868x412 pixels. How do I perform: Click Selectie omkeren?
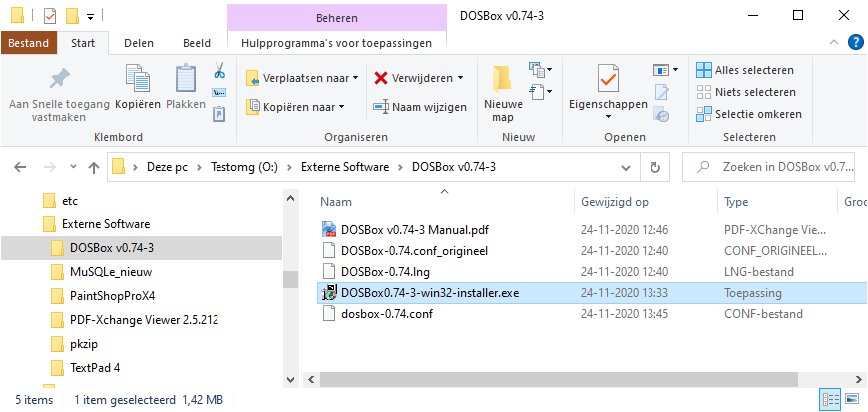pyautogui.click(x=749, y=114)
